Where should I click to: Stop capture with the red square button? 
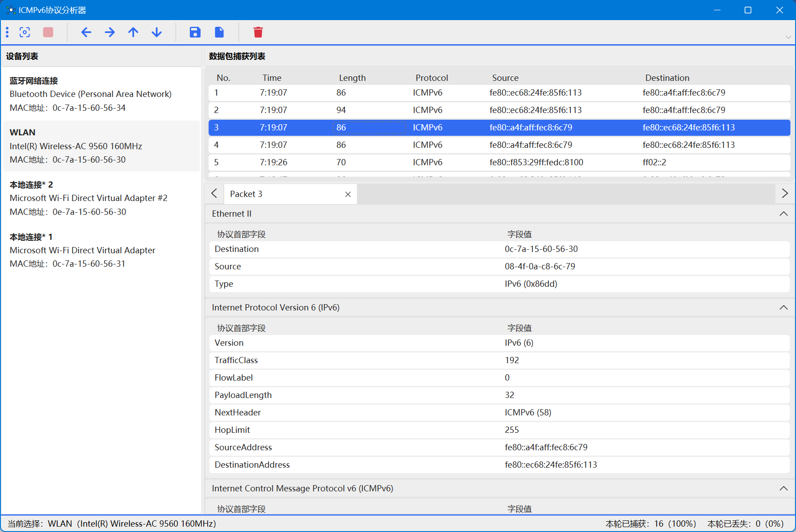pos(48,32)
